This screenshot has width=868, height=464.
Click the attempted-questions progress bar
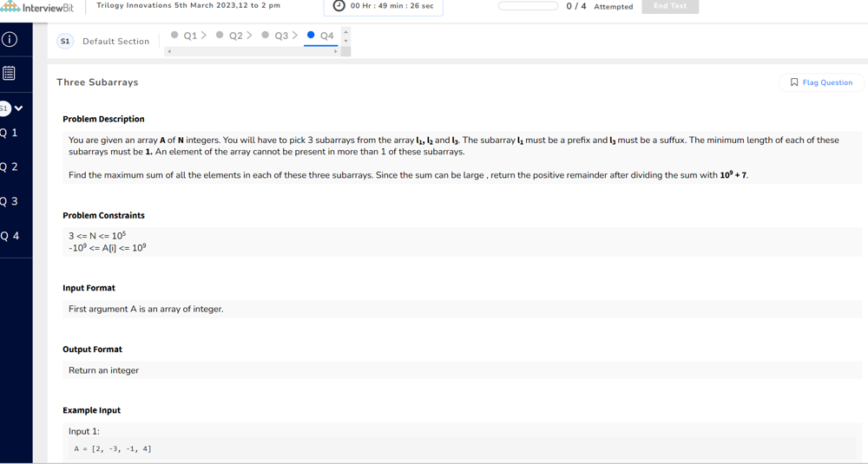tap(528, 6)
